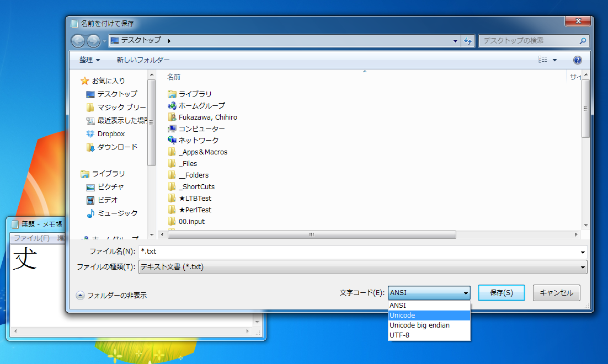Click the _Apps&Macros folder icon
Screen dimensions: 608x364
coord(172,152)
